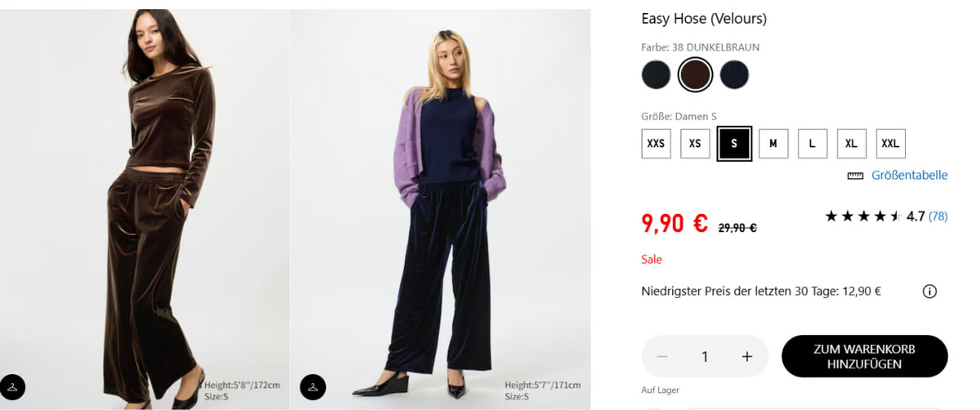Open the Größentabelle size chart link
Screen dimensions: 980x410
pyautogui.click(x=909, y=176)
